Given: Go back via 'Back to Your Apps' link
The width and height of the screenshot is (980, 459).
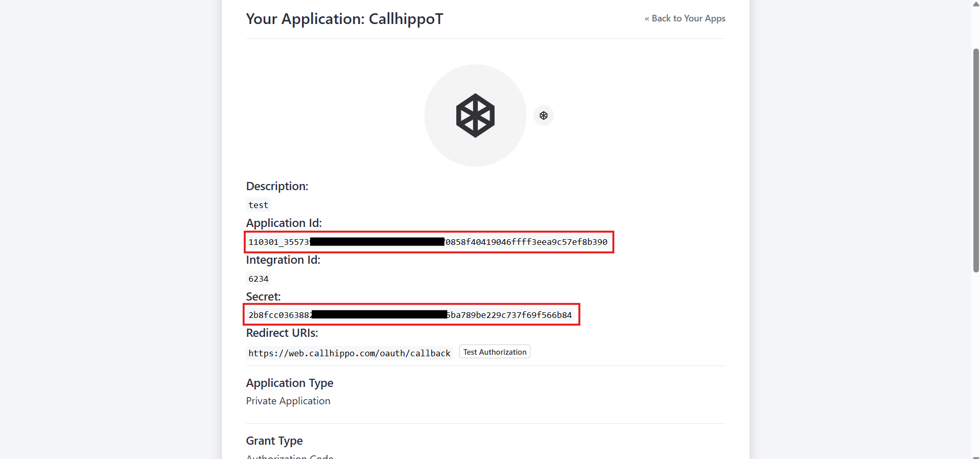Looking at the screenshot, I should point(685,18).
